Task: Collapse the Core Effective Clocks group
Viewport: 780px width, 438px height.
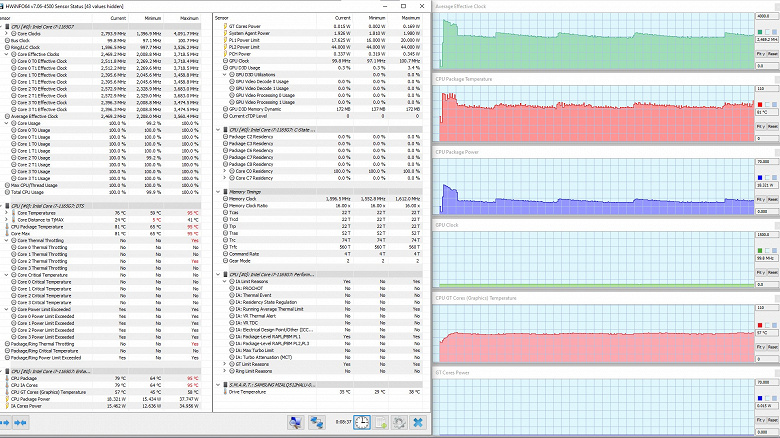Action: click(5, 53)
